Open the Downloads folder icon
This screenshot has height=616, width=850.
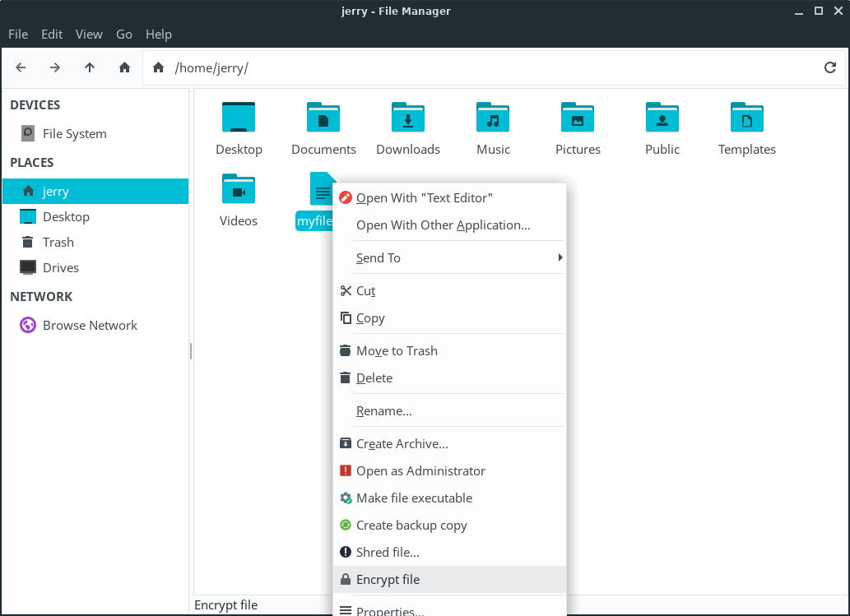pos(408,118)
